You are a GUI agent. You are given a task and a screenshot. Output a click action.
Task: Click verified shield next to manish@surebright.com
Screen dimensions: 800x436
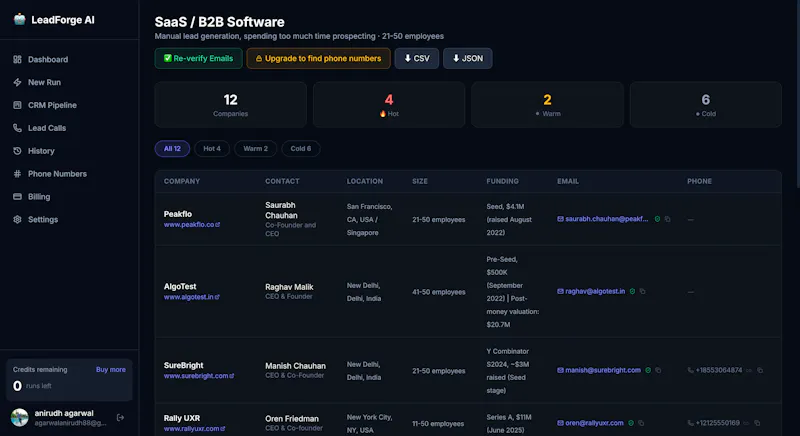click(x=648, y=370)
